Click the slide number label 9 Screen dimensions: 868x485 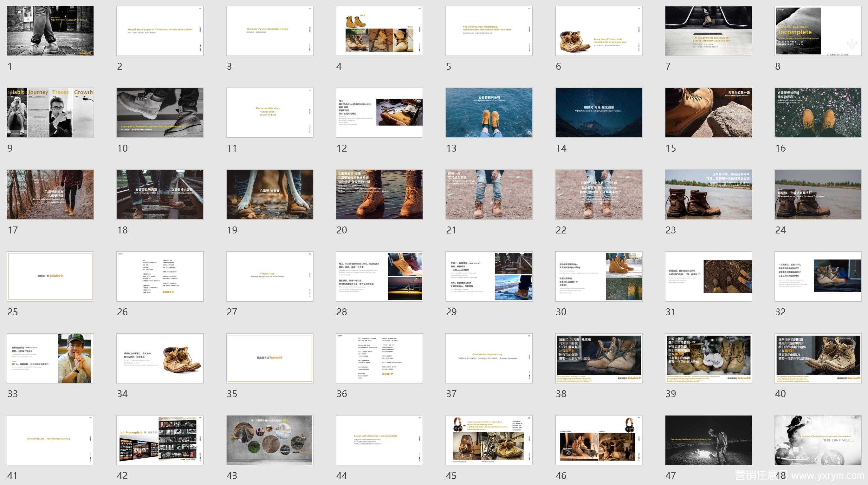click(x=10, y=148)
